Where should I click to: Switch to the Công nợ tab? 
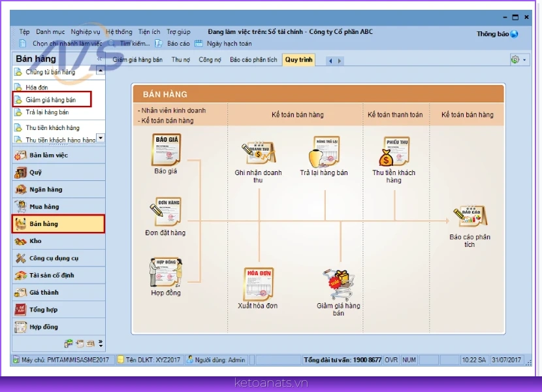210,60
